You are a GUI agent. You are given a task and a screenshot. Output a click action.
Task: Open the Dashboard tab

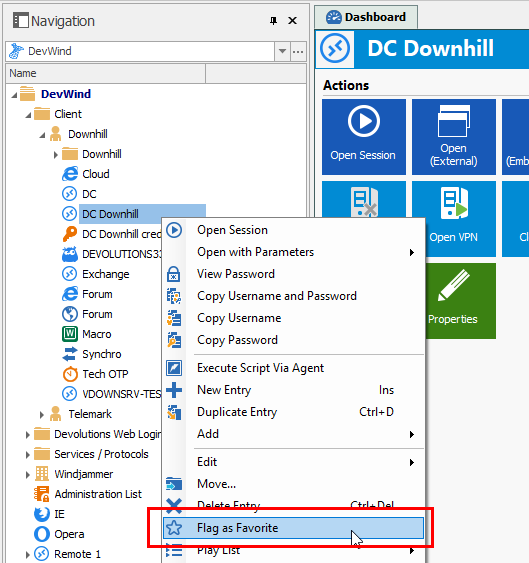click(x=366, y=17)
